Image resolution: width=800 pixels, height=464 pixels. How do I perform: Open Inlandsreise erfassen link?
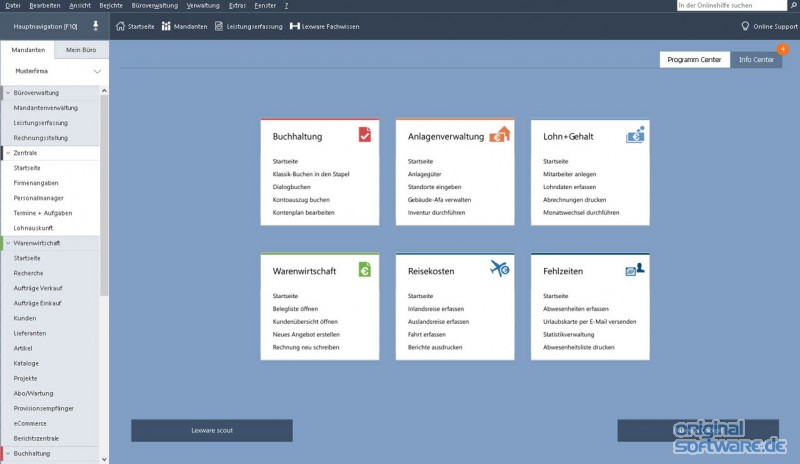click(436, 309)
